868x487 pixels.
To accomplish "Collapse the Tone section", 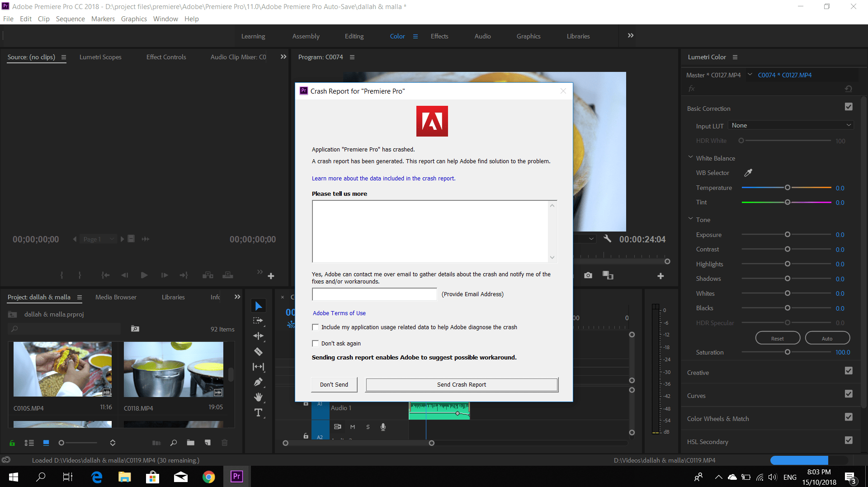I will (690, 219).
